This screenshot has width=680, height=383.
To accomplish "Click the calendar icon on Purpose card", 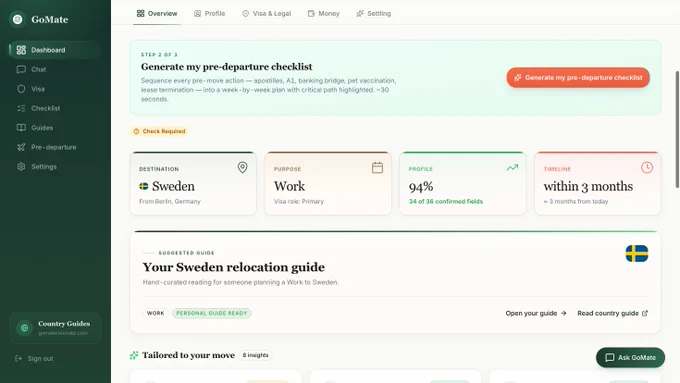I will coord(377,167).
